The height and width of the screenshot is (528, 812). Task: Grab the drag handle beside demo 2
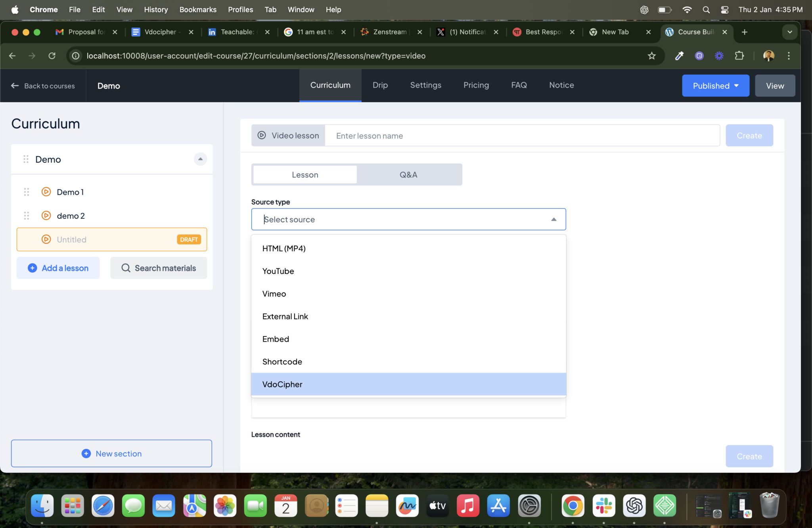pos(27,216)
